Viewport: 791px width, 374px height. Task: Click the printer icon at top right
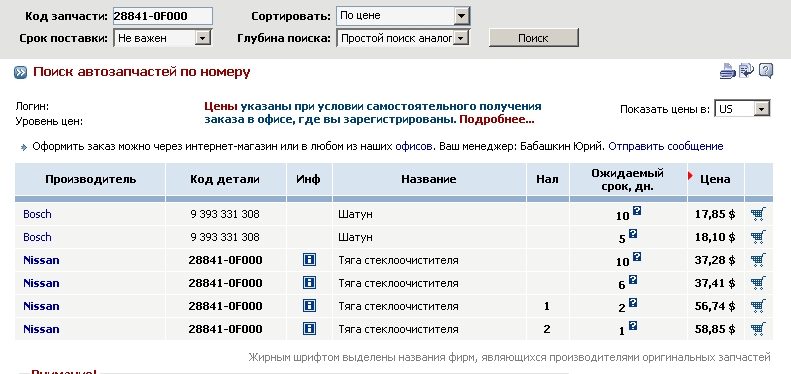728,71
